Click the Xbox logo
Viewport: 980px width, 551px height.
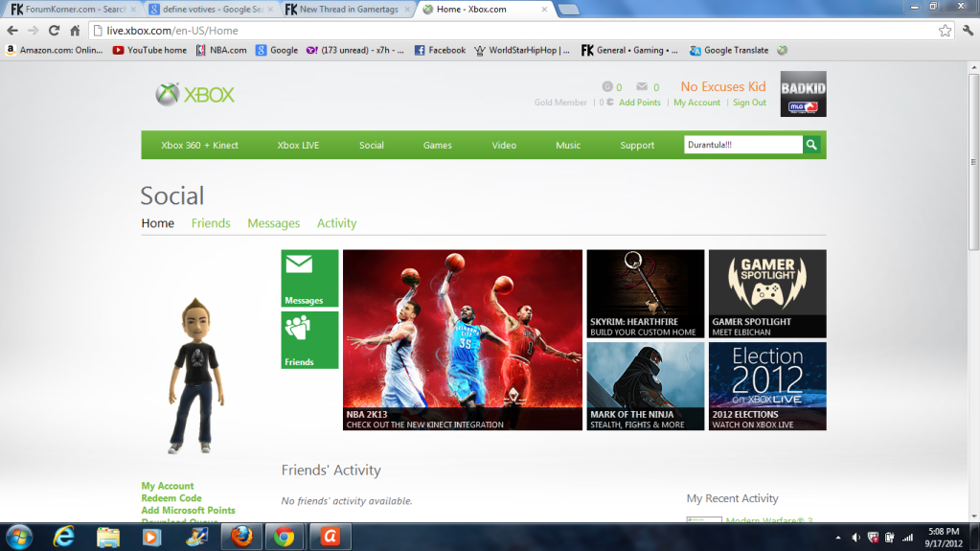tap(195, 95)
